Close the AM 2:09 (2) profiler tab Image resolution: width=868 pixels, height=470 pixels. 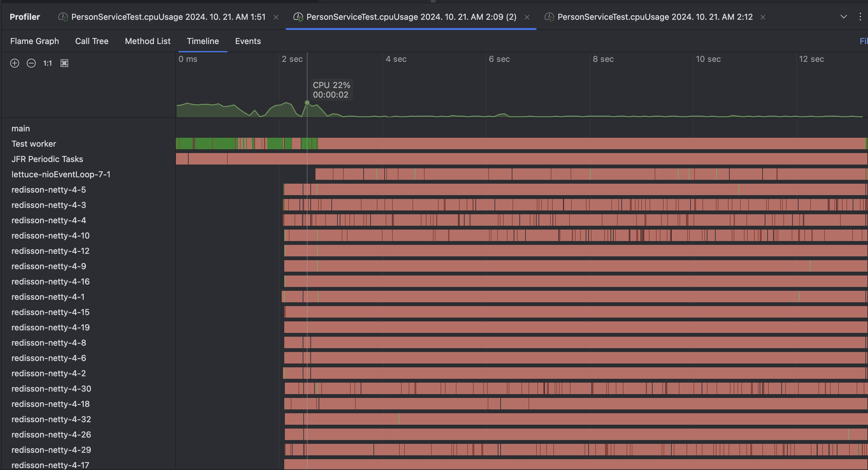[527, 17]
